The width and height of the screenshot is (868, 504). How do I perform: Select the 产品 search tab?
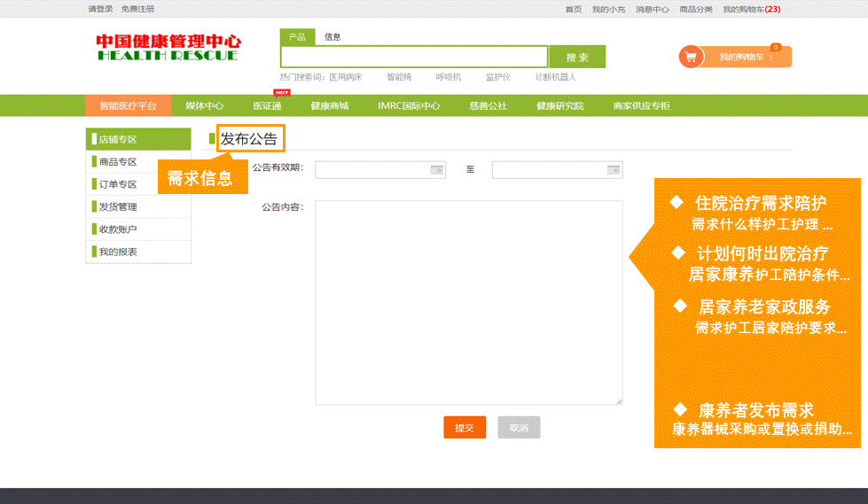[297, 37]
